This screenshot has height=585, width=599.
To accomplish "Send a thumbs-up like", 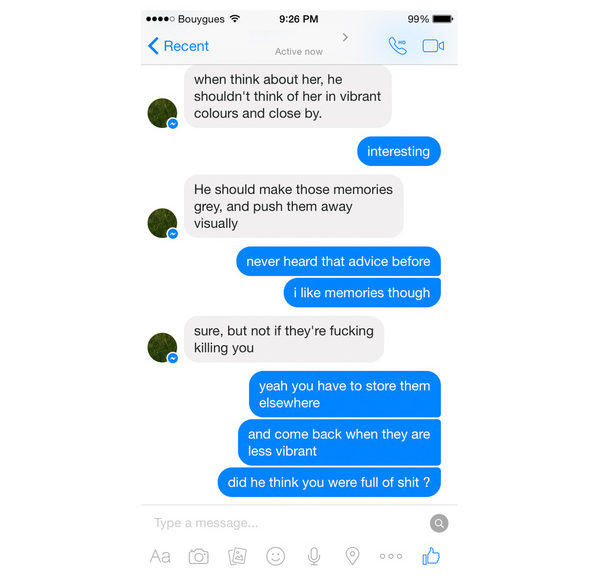I will point(431,556).
